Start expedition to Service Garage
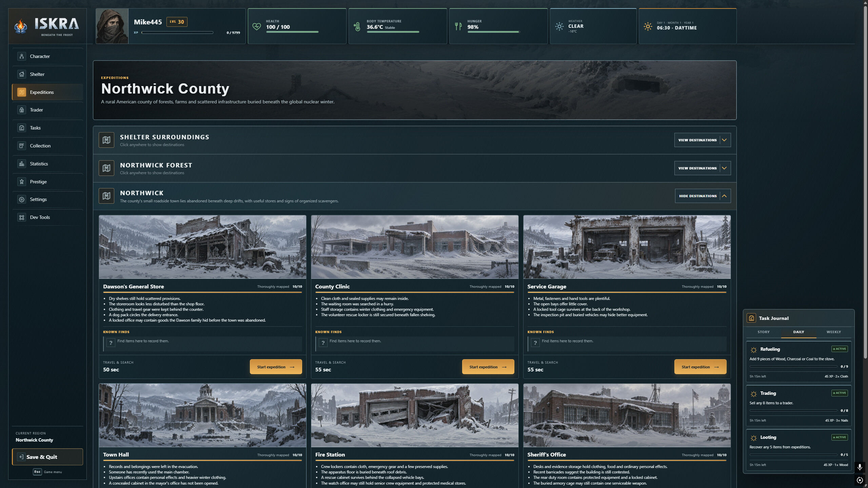 pos(700,367)
